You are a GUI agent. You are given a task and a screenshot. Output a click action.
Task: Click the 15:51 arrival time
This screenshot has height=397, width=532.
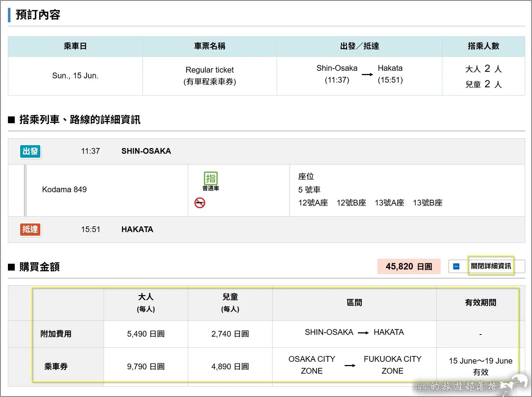(91, 230)
